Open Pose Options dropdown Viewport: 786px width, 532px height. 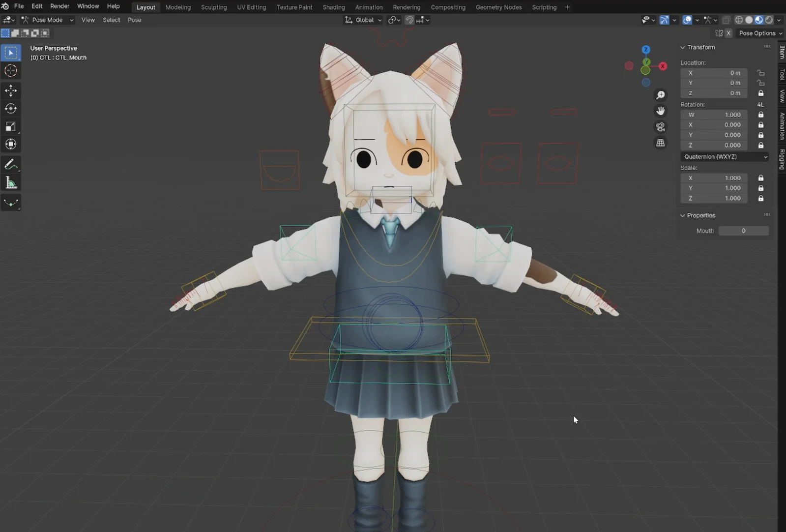(x=760, y=33)
